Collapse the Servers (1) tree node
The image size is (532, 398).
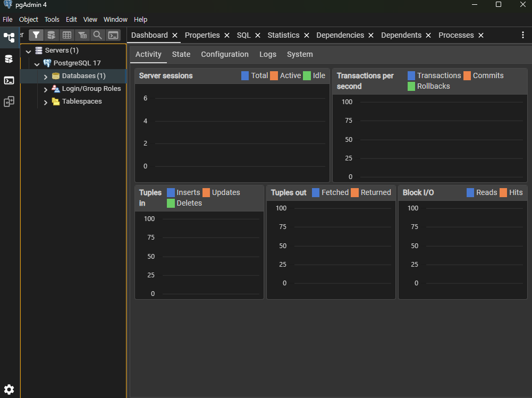(29, 51)
